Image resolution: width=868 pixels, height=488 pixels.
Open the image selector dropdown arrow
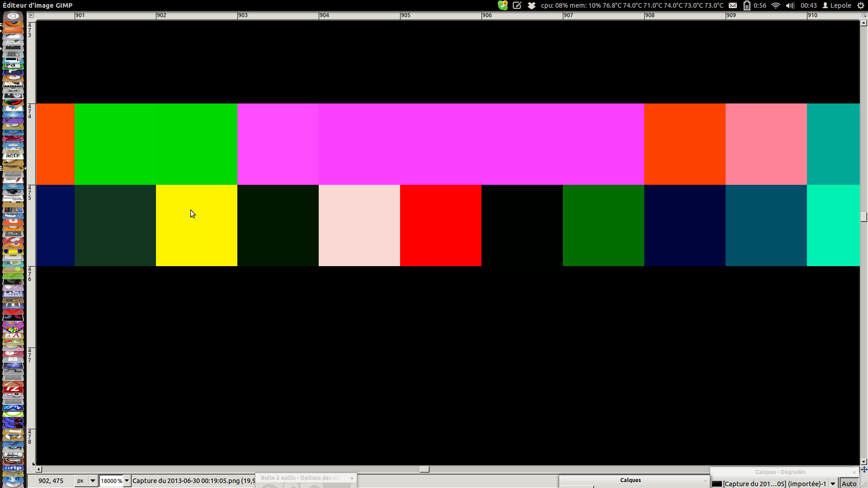point(833,483)
